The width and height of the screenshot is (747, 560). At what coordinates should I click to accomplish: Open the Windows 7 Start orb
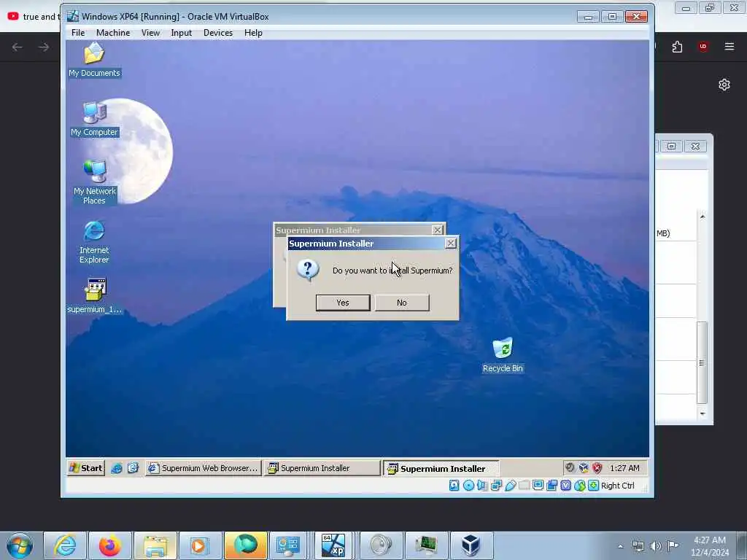click(x=20, y=545)
